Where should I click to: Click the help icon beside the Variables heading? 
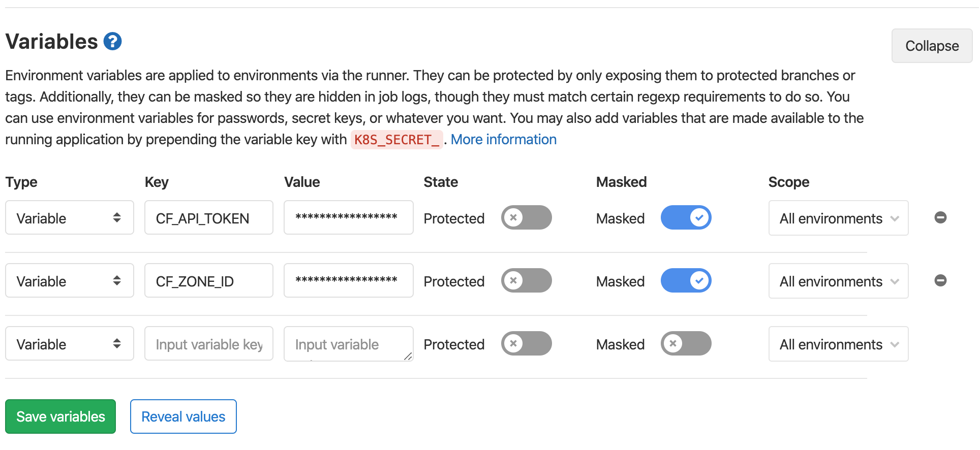coord(112,41)
